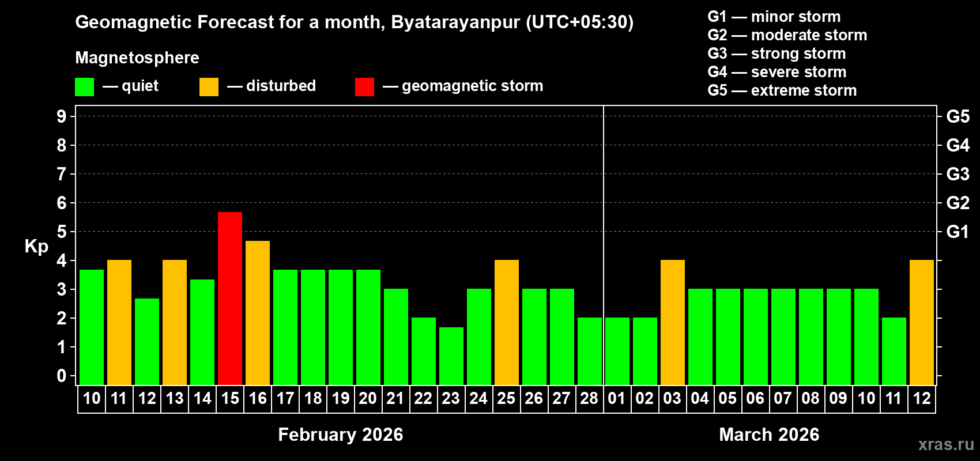Click the 'Magnetosphere' heading
Screen dimensions: 980x461
[137, 58]
